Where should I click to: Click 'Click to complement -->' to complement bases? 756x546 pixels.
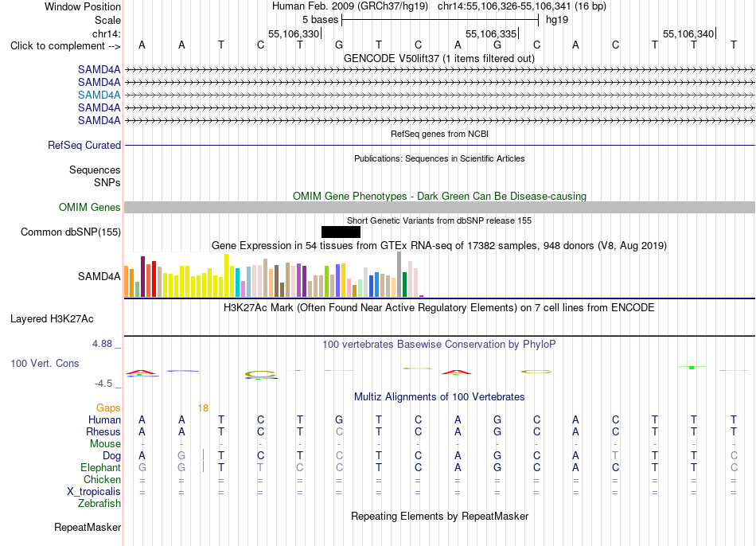point(65,46)
